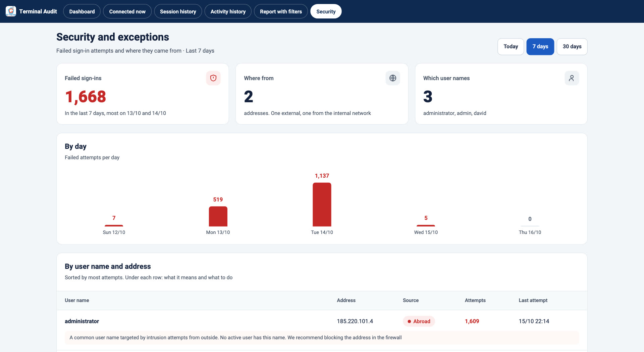Click the 'Security and exceptions' page heading
Screen dimensions: 644x352
coord(113,37)
